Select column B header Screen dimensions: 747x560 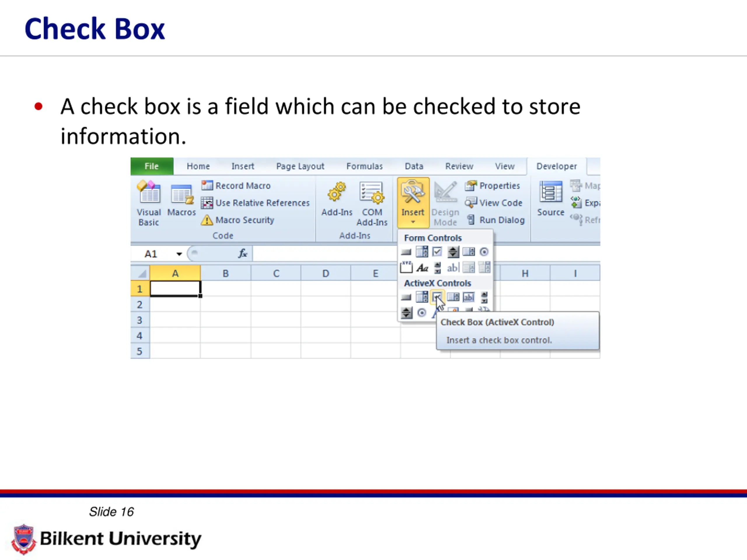(x=225, y=273)
